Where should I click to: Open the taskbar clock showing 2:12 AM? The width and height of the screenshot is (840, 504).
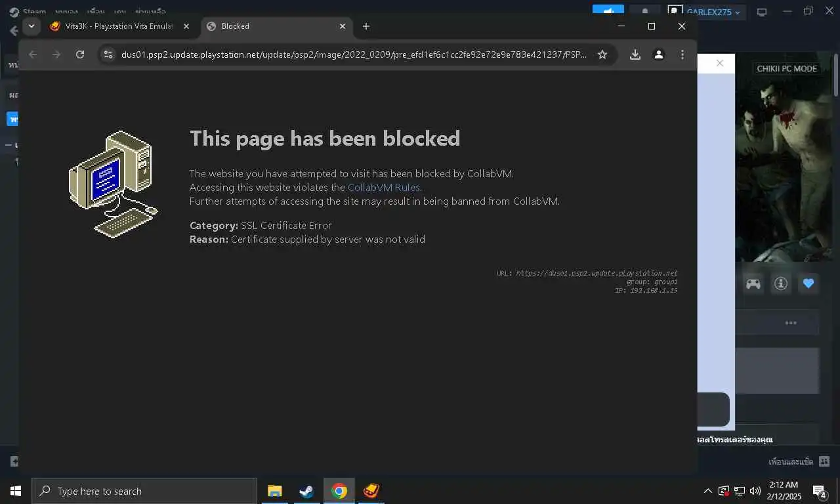click(x=784, y=491)
